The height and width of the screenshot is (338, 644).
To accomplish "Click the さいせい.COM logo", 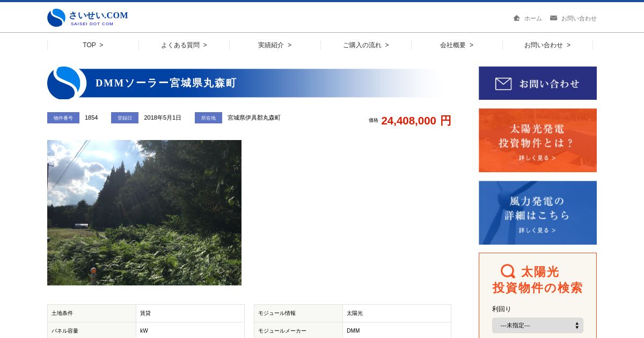I will click(87, 18).
